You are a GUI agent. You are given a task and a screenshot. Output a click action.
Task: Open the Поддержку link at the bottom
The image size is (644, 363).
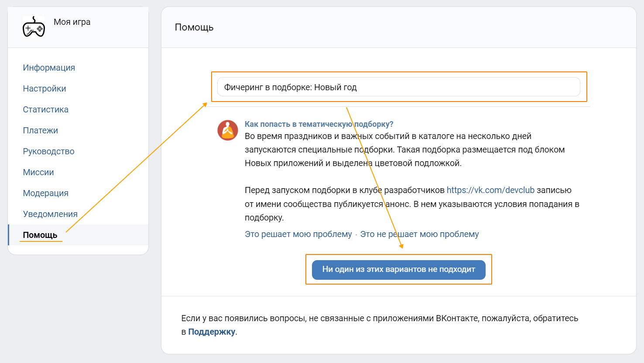pos(212,332)
